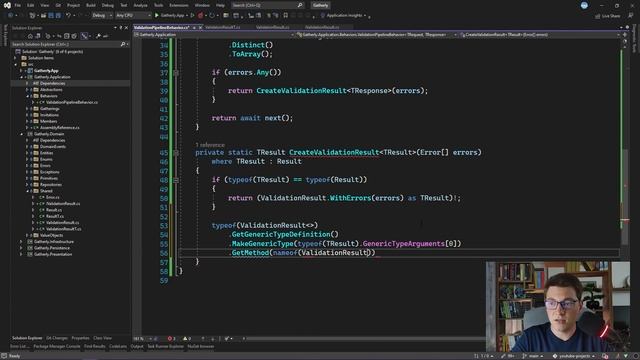640x360 pixels.
Task: Click the Ready status bar icon
Action: pos(4,356)
